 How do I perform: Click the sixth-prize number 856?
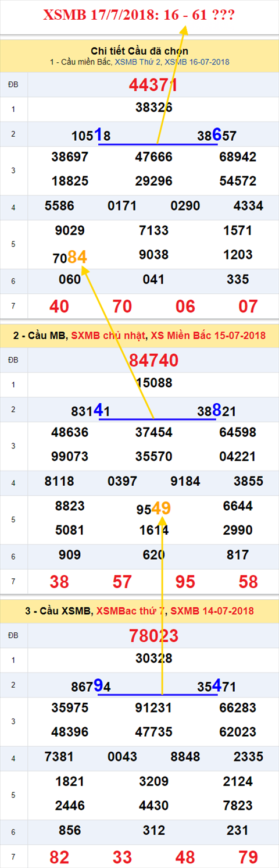point(70,831)
